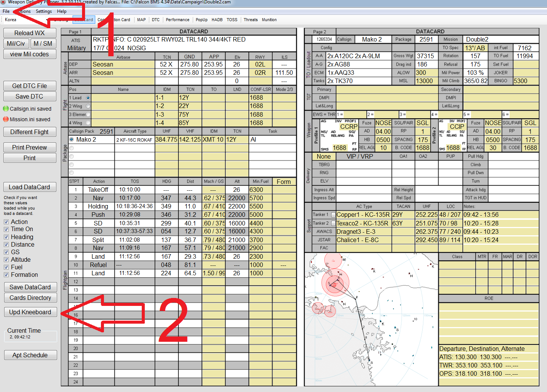The image size is (547, 392).
Task: Click the BINGO value 5300
Action: pos(526,81)
